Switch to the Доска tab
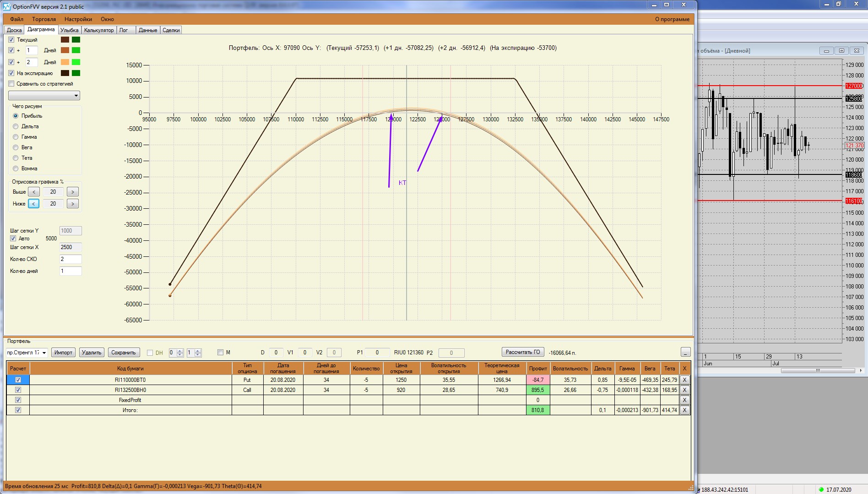Image resolution: width=868 pixels, height=494 pixels. pos(14,30)
